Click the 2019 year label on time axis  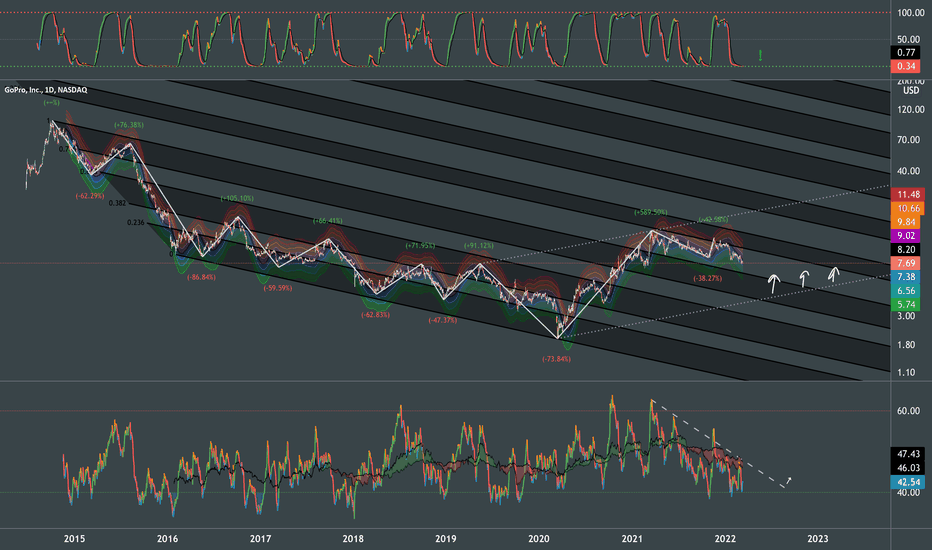(446, 539)
